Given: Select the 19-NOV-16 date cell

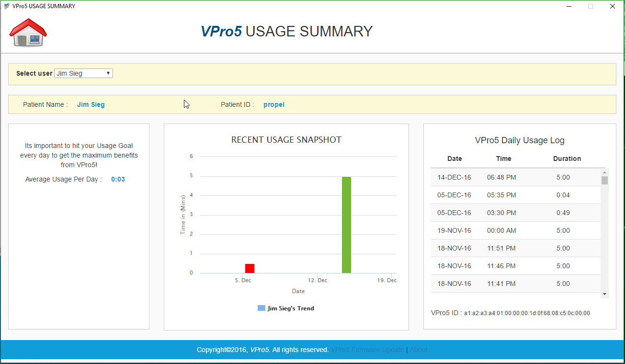Looking at the screenshot, I should tap(454, 230).
